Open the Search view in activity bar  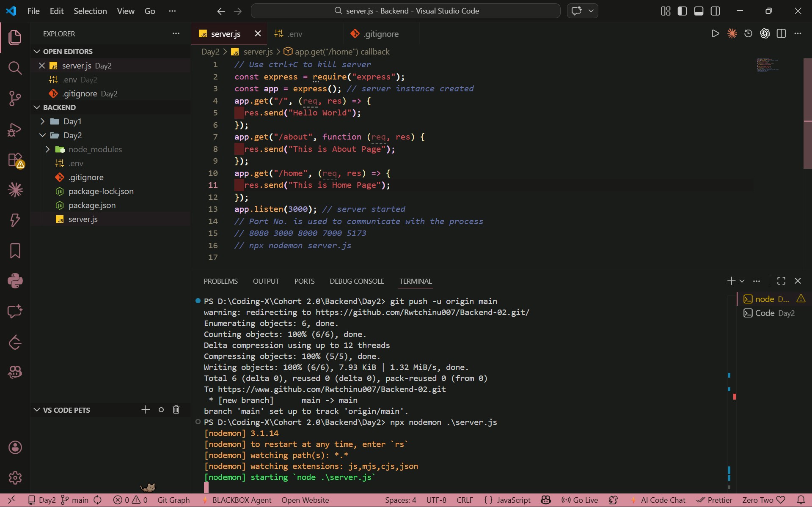click(x=15, y=68)
